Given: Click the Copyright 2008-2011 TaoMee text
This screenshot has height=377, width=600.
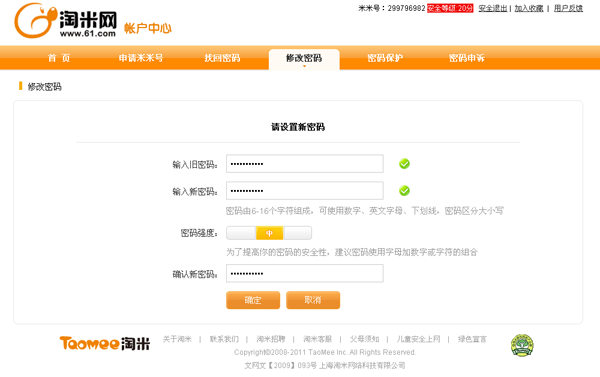Looking at the screenshot, I should point(325,352).
